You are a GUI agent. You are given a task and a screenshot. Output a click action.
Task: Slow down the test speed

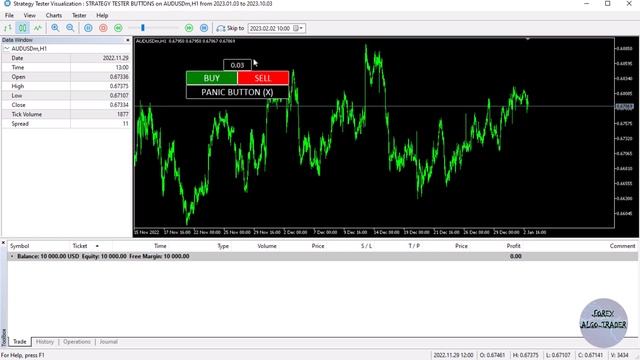[x=118, y=28]
